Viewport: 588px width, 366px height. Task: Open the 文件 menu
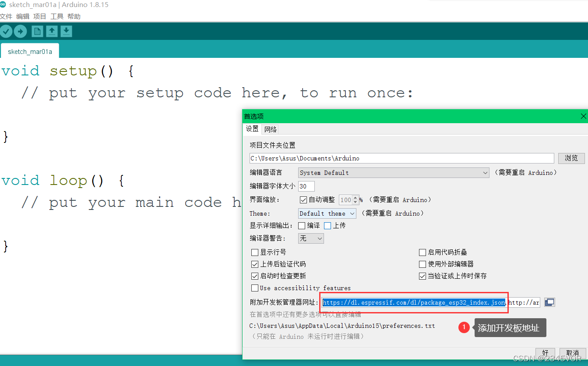click(x=6, y=16)
